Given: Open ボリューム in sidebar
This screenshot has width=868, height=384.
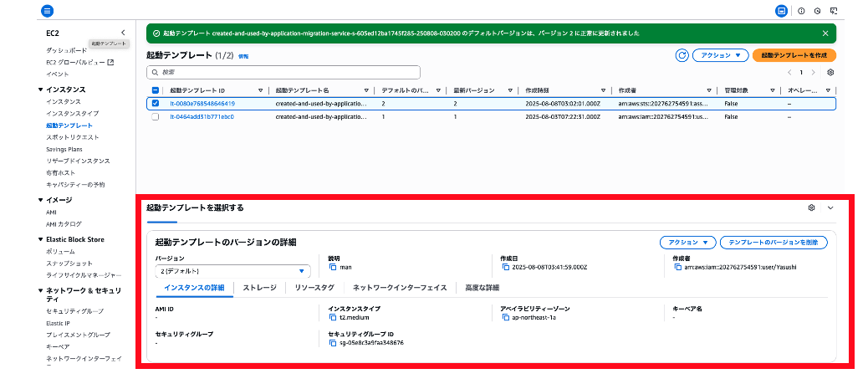Looking at the screenshot, I should coord(60,252).
